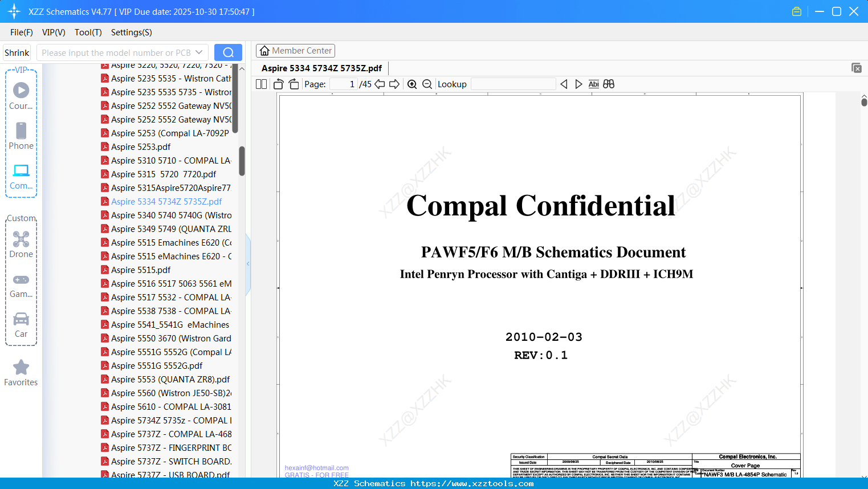Expand the model number dropdown arrow
The width and height of the screenshot is (868, 489).
(x=199, y=52)
